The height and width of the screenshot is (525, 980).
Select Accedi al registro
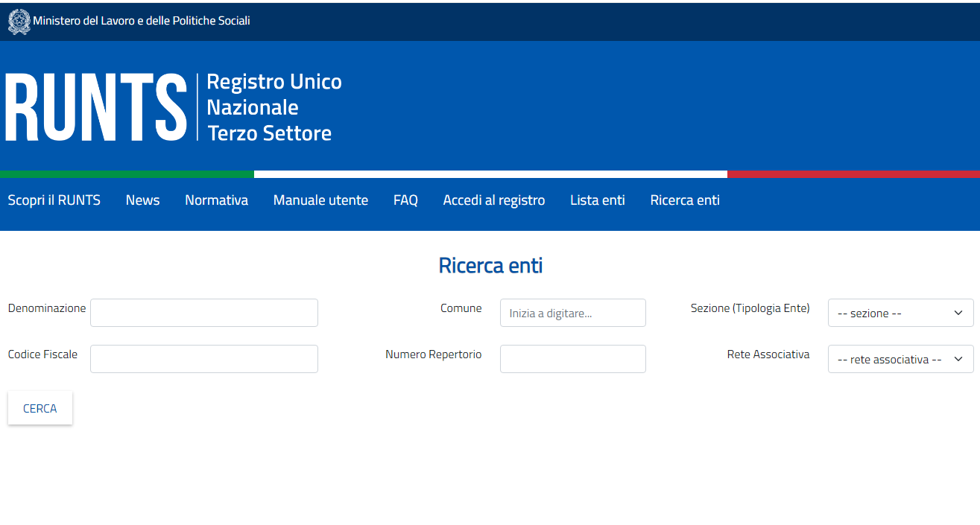tap(494, 200)
